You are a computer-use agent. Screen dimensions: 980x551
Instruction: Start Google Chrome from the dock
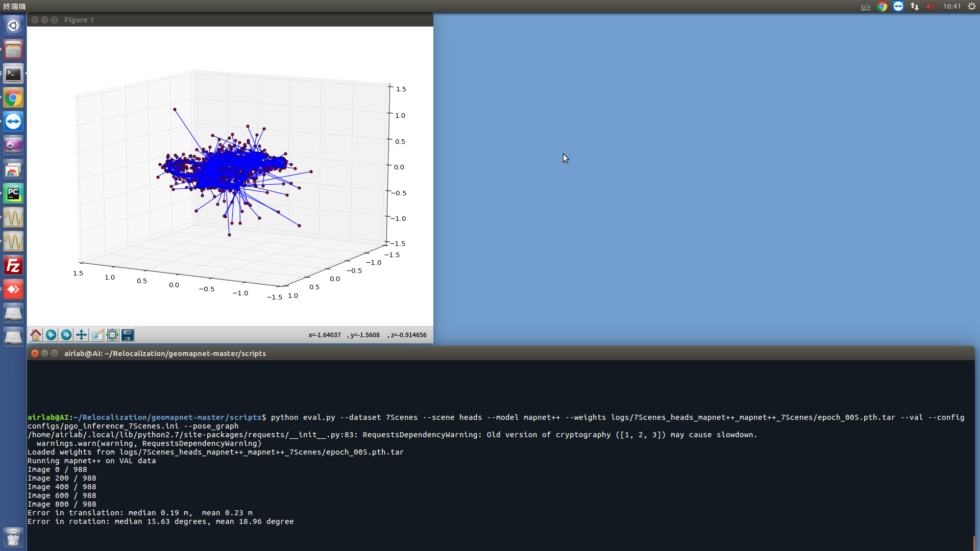[x=13, y=97]
